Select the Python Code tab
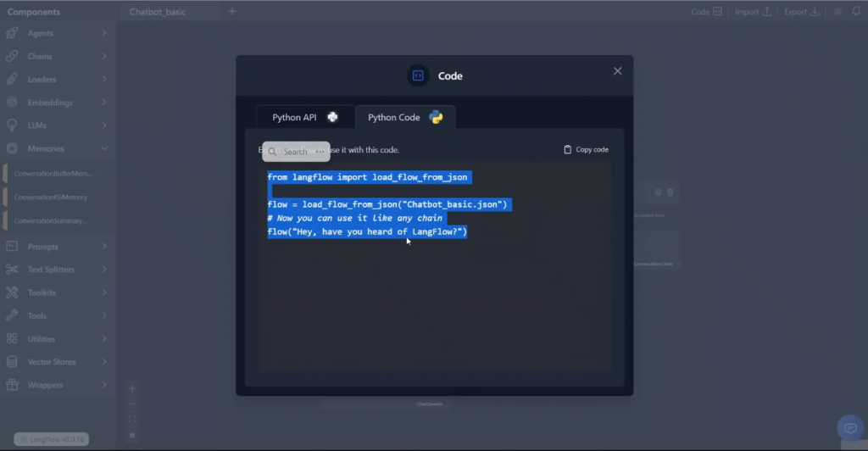Viewport: 868px width, 451px height. click(405, 117)
